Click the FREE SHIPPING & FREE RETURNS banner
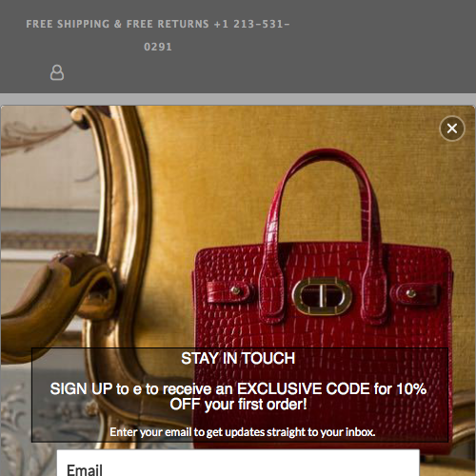This screenshot has width=476, height=476. click(x=117, y=24)
